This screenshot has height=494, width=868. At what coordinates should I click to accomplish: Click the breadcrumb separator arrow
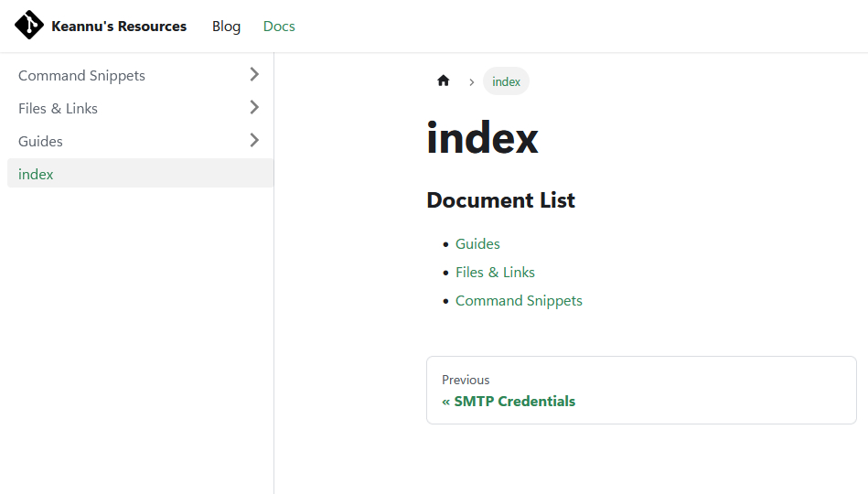472,82
